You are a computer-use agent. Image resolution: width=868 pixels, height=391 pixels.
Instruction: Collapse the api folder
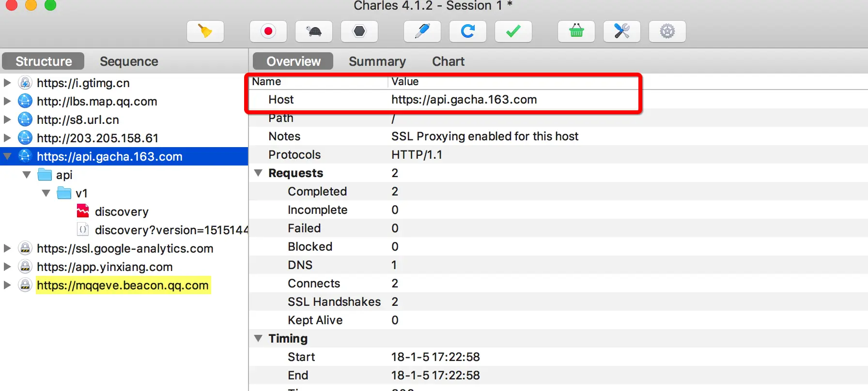point(27,175)
